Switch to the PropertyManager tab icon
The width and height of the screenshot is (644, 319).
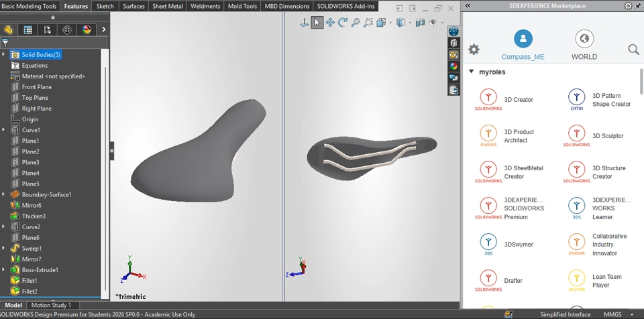[x=28, y=29]
